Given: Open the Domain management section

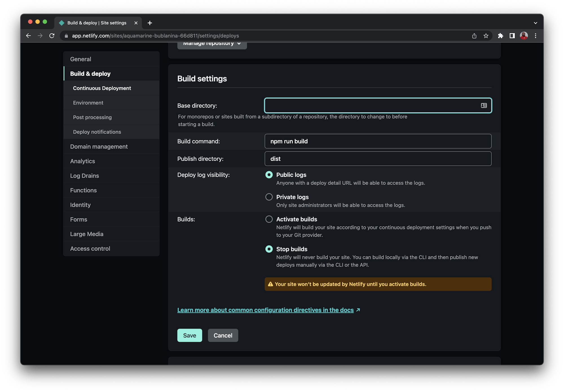Looking at the screenshot, I should click(x=99, y=147).
